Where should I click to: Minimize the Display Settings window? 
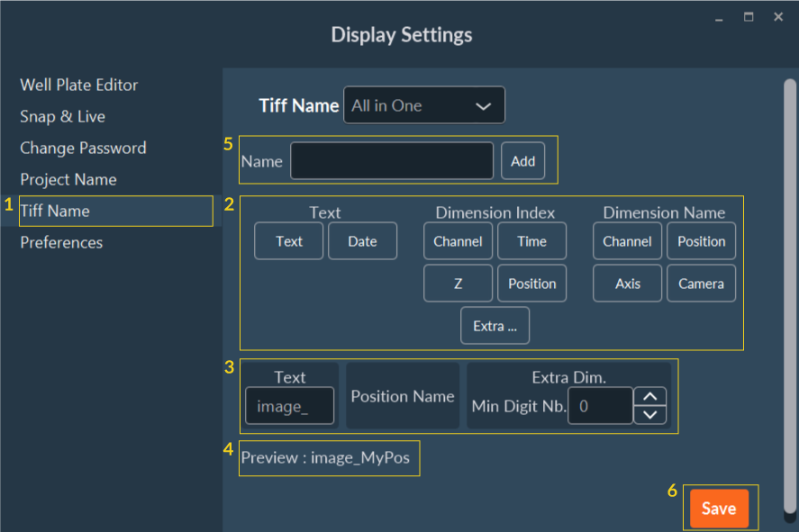point(719,18)
